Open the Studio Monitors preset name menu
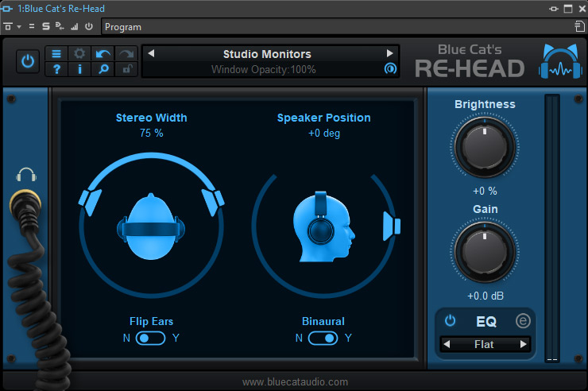The height and width of the screenshot is (391, 588). click(x=267, y=54)
